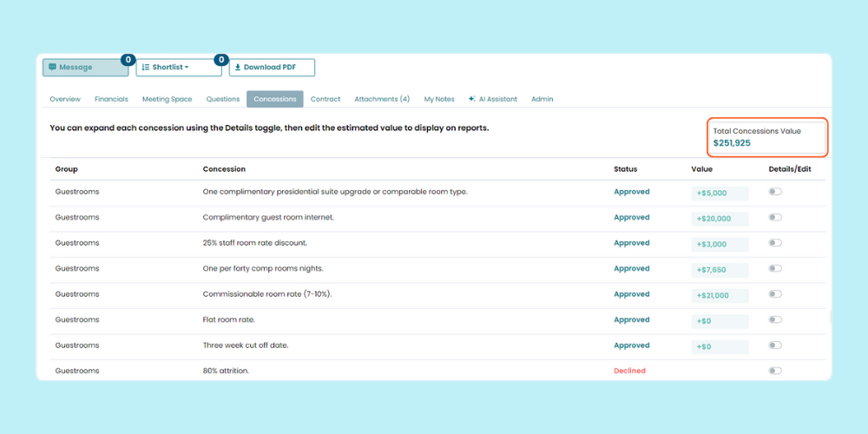
Task: Click the AI Assistant sparkle icon
Action: click(x=471, y=99)
